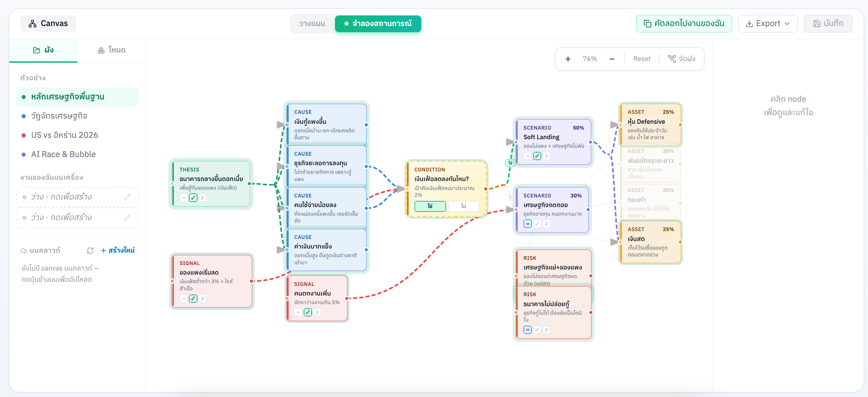The width and height of the screenshot is (868, 397).
Task: Select ไม่ option in CONDITION node
Action: click(463, 206)
